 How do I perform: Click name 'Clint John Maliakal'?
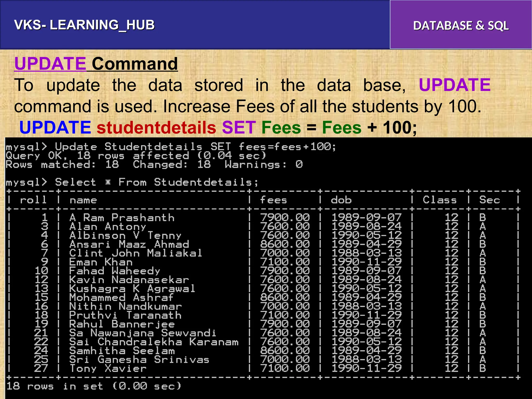[x=136, y=253]
